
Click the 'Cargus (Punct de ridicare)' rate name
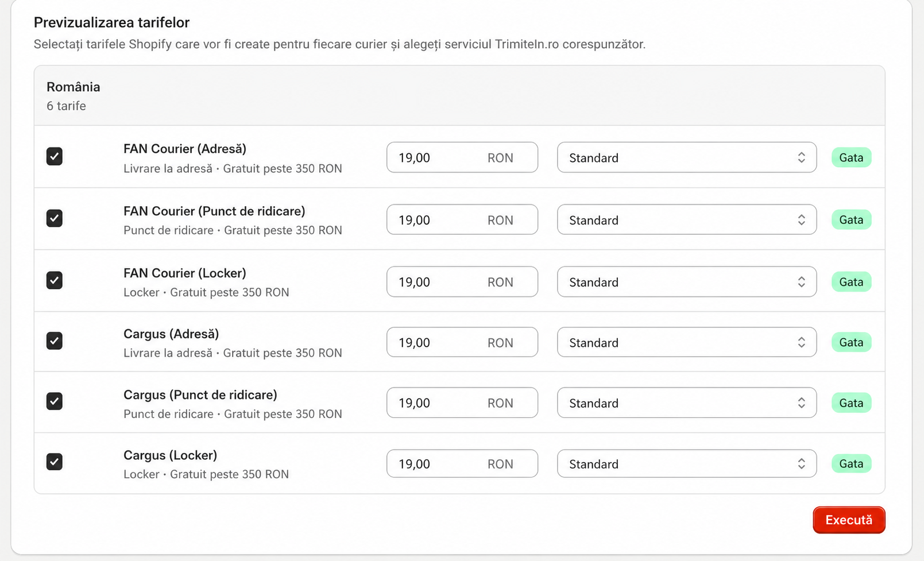[200, 394]
